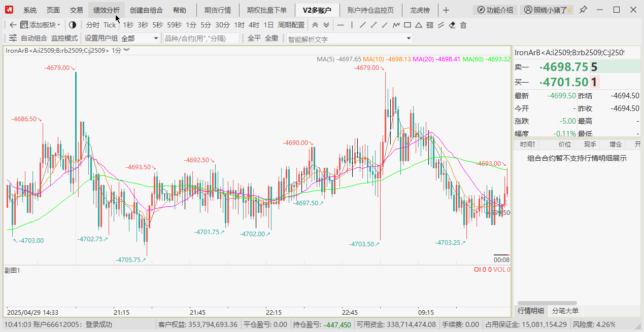Click the 卖一 price -4698.75
The height and width of the screenshot is (332, 644).
coord(563,67)
